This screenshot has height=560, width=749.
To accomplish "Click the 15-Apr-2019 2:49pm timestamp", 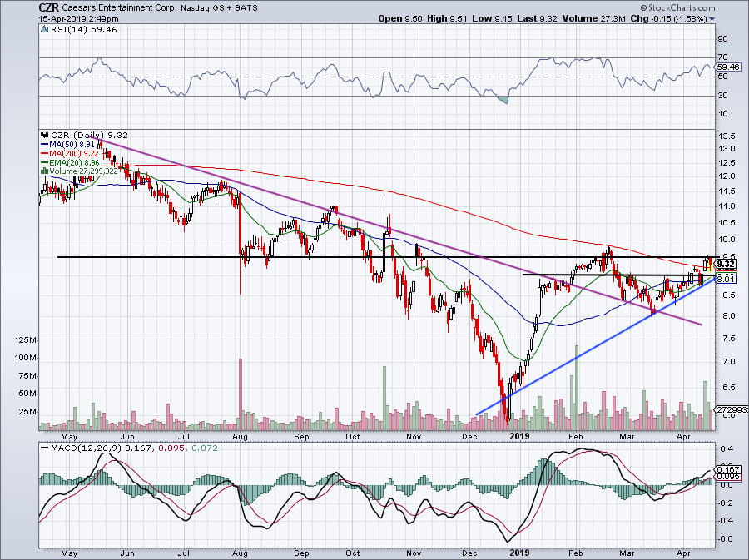I will pyautogui.click(x=79, y=19).
